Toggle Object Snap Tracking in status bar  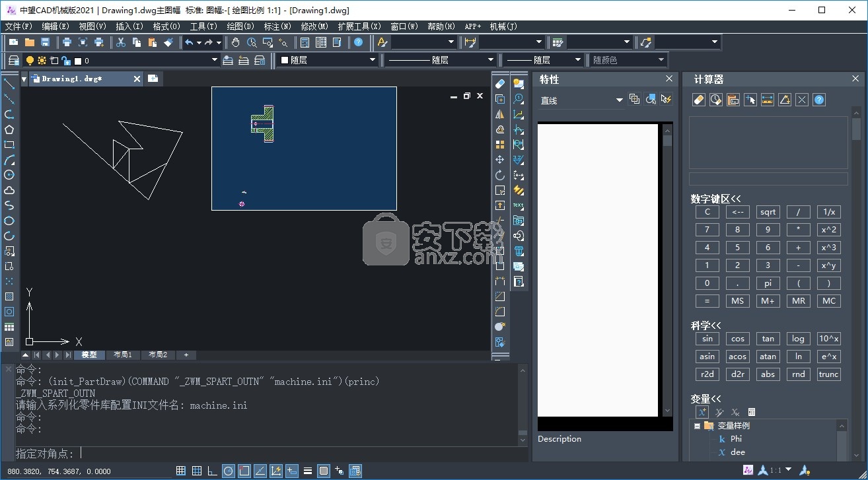tap(260, 471)
